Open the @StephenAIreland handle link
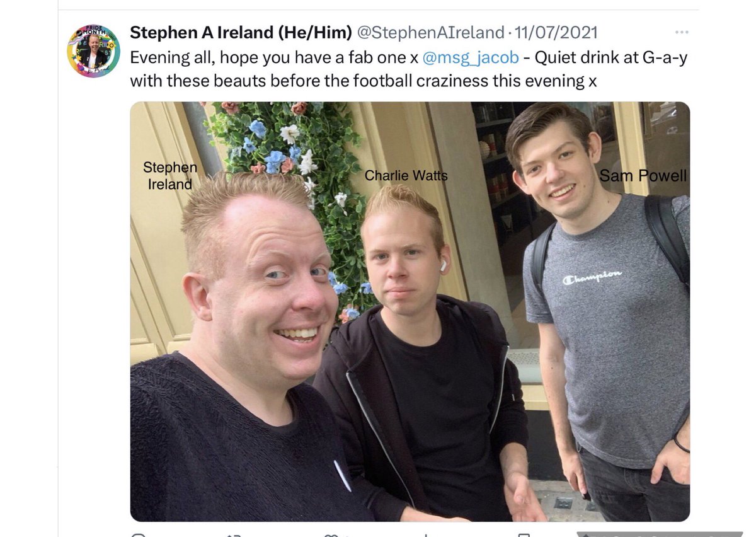Viewport: 756px width, 537px height. (x=431, y=32)
